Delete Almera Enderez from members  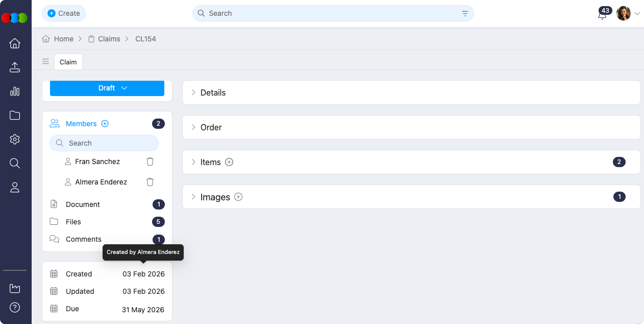(150, 182)
